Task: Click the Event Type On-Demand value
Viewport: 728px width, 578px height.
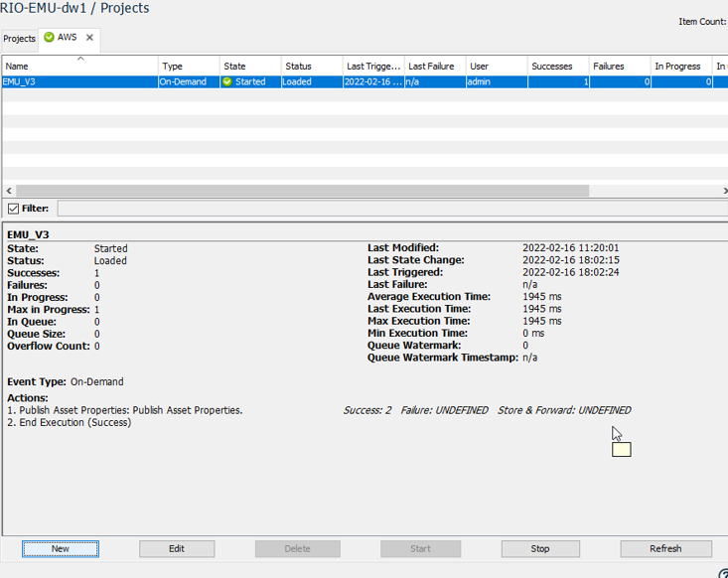Action: point(97,382)
